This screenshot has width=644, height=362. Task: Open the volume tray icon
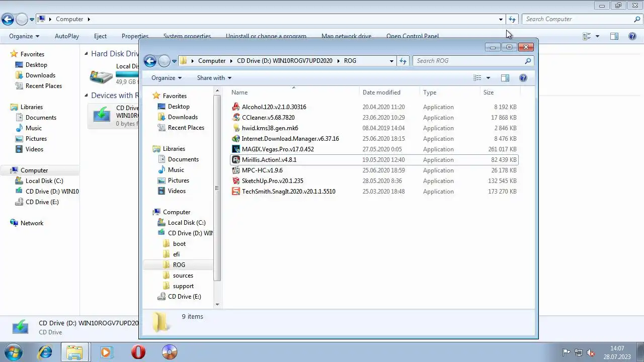click(591, 352)
